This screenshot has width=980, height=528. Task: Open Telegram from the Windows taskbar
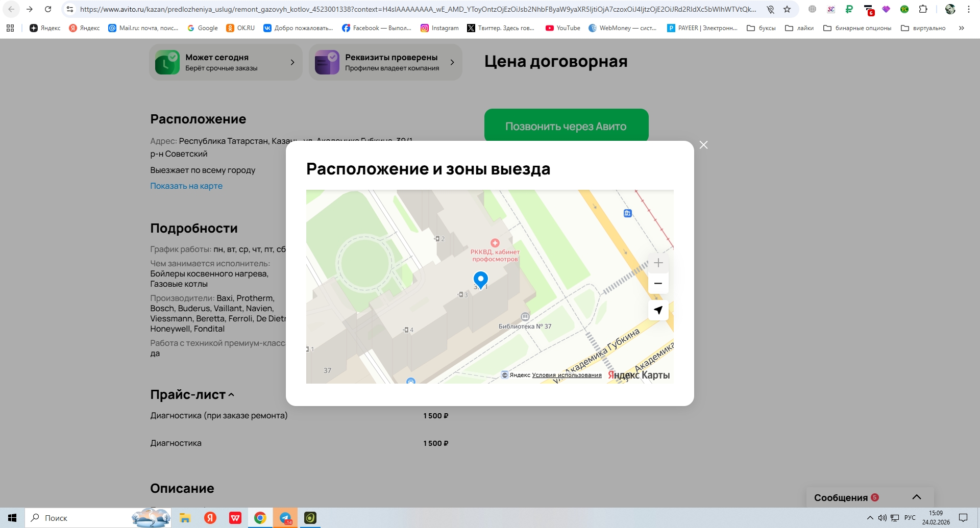(x=285, y=518)
